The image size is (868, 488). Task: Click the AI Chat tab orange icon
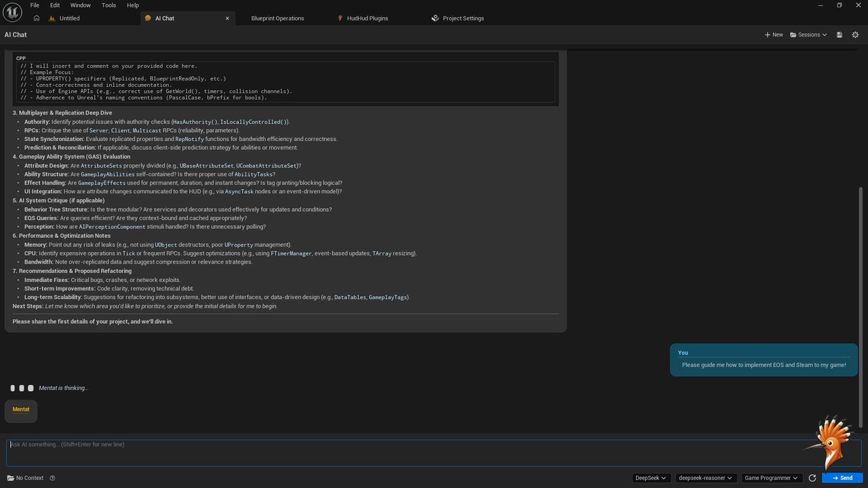click(x=148, y=18)
